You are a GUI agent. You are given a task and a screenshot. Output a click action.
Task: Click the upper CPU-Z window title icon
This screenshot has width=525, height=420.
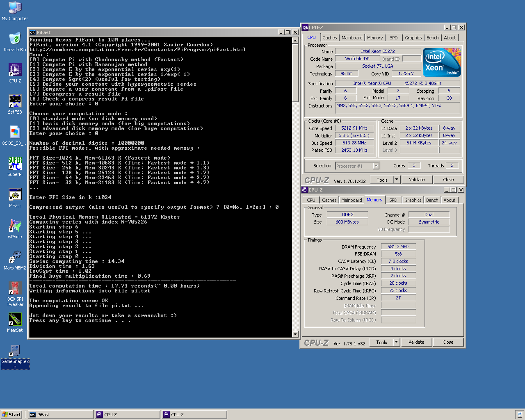pyautogui.click(x=305, y=27)
